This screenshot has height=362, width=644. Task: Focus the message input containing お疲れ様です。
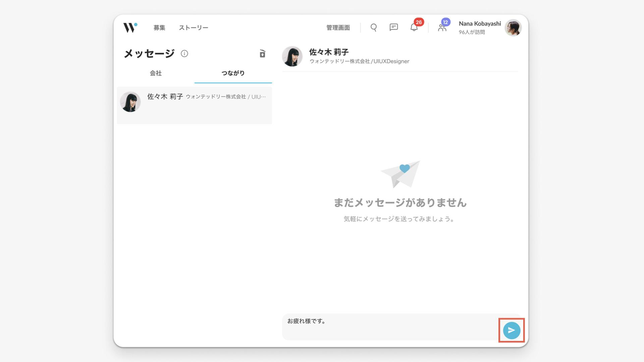click(390, 327)
